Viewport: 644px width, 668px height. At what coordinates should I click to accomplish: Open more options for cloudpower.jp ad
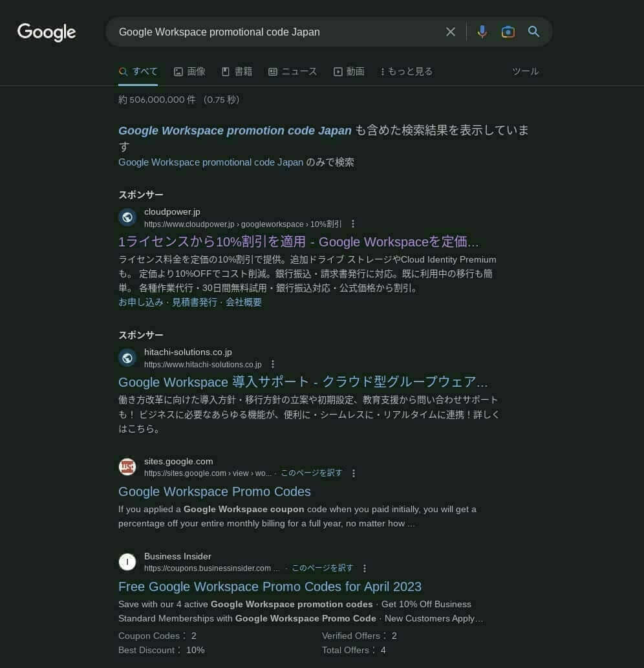click(352, 224)
